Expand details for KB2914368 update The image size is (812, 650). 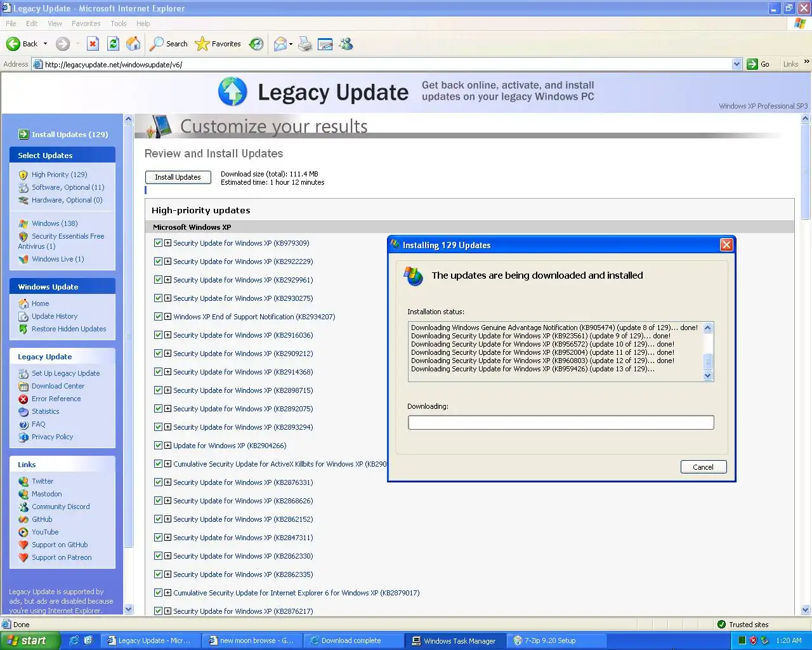point(167,371)
